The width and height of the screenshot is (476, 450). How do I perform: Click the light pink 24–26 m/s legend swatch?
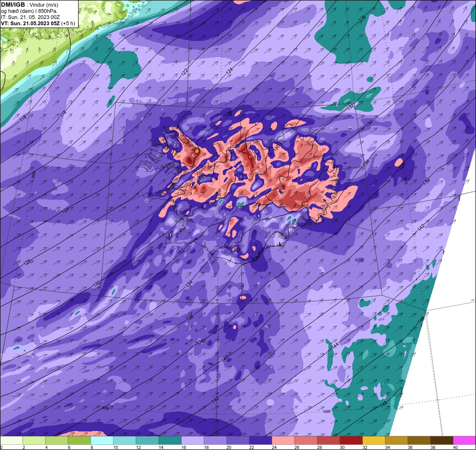tap(283, 440)
